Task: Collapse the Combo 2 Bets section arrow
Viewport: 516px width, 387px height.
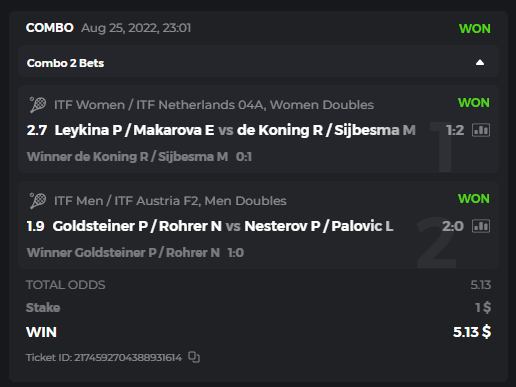Action: pos(480,63)
